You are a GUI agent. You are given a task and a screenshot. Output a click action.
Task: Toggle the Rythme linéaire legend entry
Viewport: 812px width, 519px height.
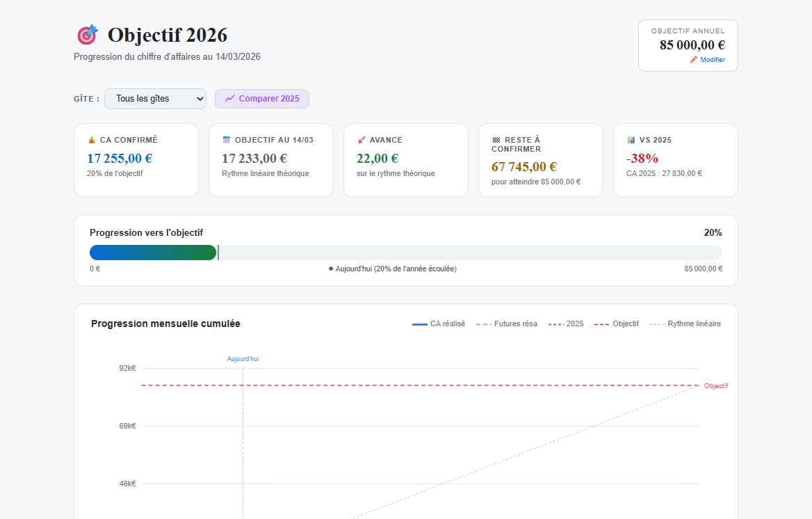(685, 324)
